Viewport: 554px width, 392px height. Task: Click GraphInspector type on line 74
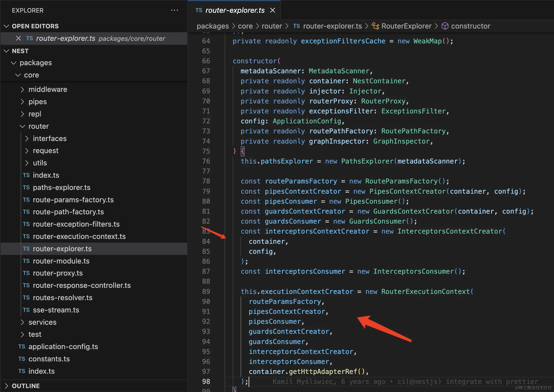point(401,141)
